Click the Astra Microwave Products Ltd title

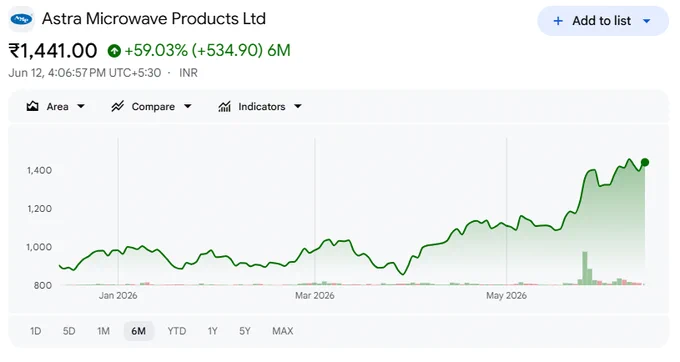[154, 19]
